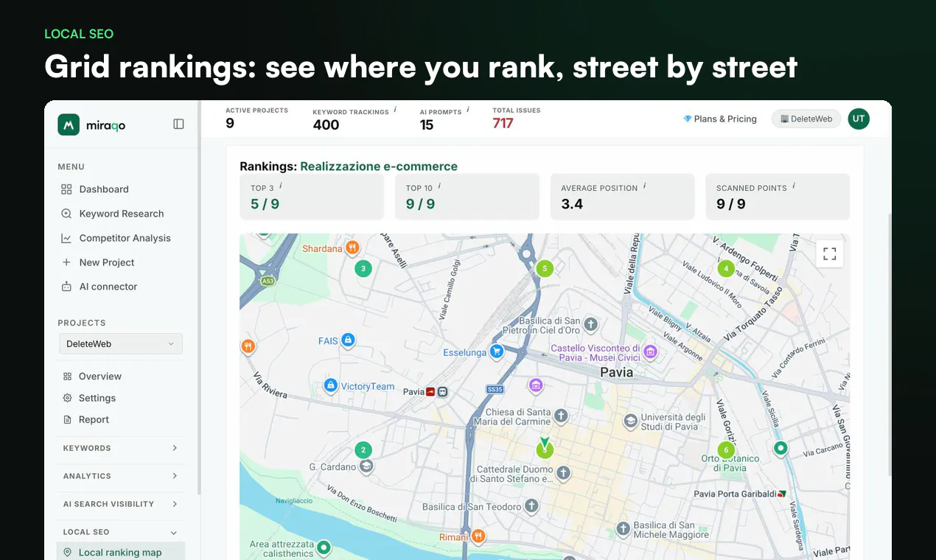This screenshot has width=936, height=560.
Task: Click info icon next to KEYWORD TRACKINGS
Action: 395,109
